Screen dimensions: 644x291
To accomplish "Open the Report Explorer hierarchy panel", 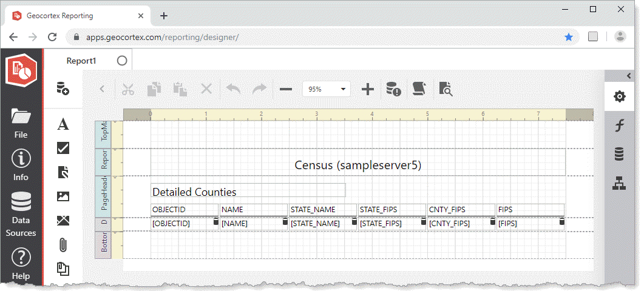I will tap(619, 183).
